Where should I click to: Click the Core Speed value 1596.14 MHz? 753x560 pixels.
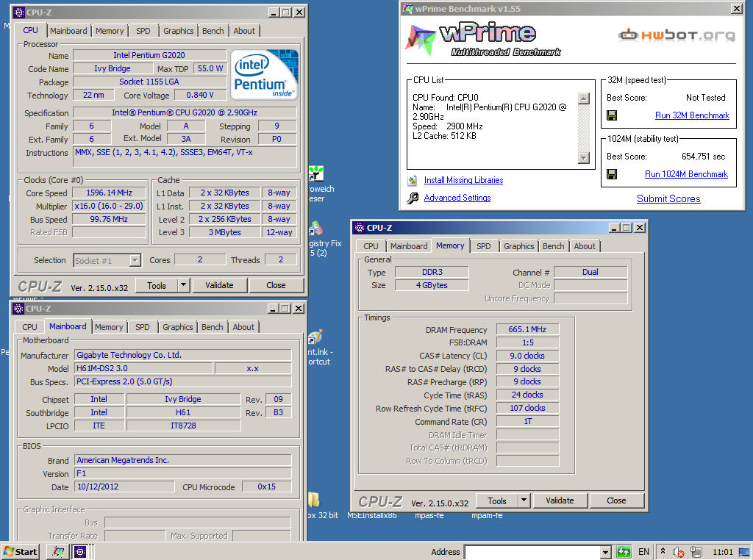109,193
